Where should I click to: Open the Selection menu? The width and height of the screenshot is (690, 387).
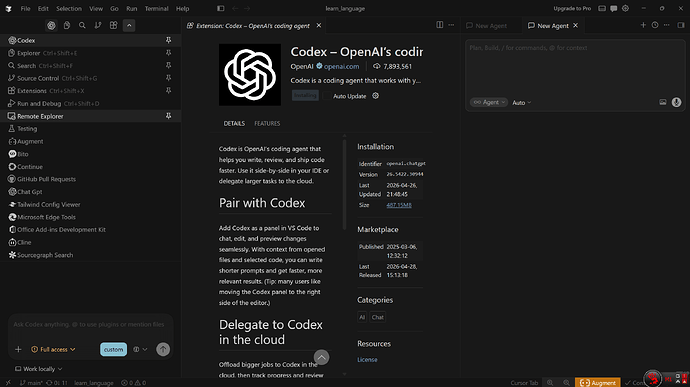pyautogui.click(x=69, y=8)
